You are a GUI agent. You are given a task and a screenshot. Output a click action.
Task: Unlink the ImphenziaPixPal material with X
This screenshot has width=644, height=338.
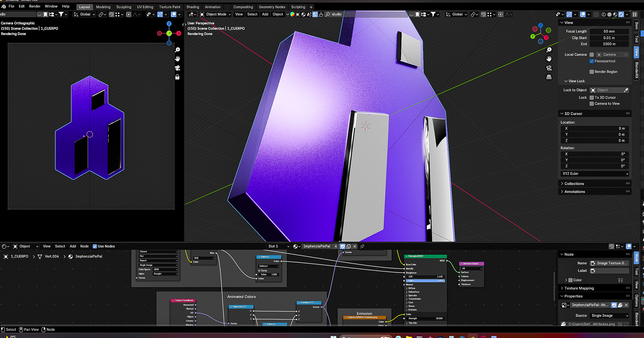coord(355,246)
